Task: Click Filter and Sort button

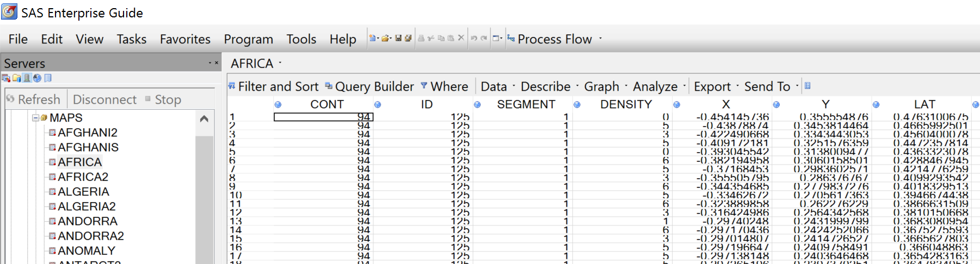Action: click(273, 86)
